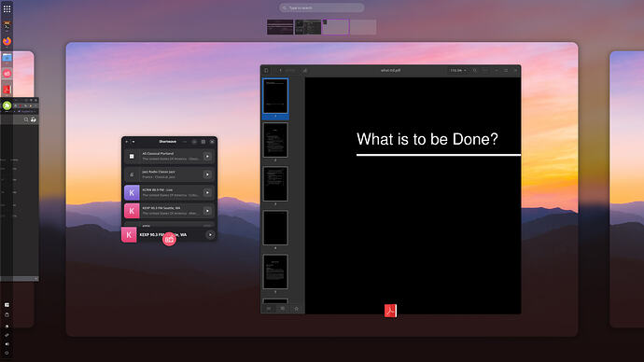Focus the Shortwave window via its badge
644x362 pixels.
(169, 239)
